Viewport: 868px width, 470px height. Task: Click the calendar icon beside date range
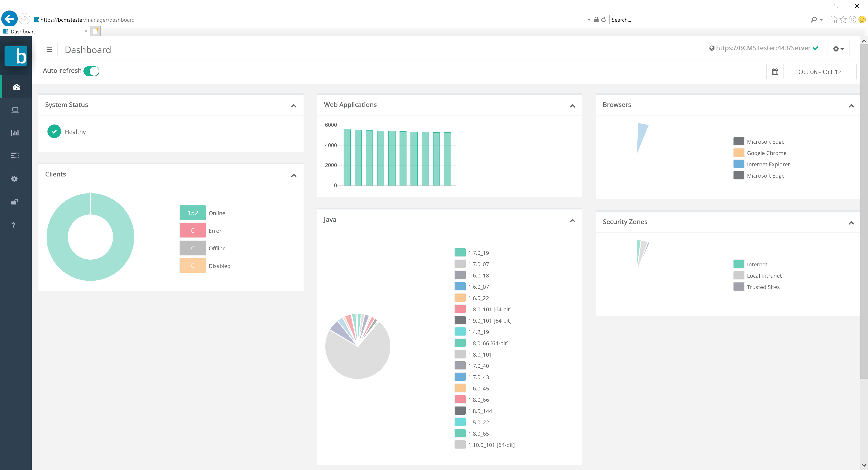click(775, 72)
